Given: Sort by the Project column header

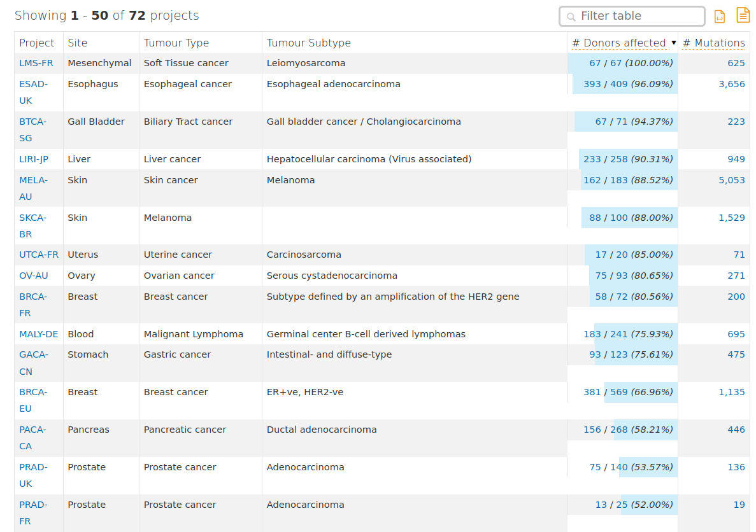Looking at the screenshot, I should pyautogui.click(x=37, y=43).
